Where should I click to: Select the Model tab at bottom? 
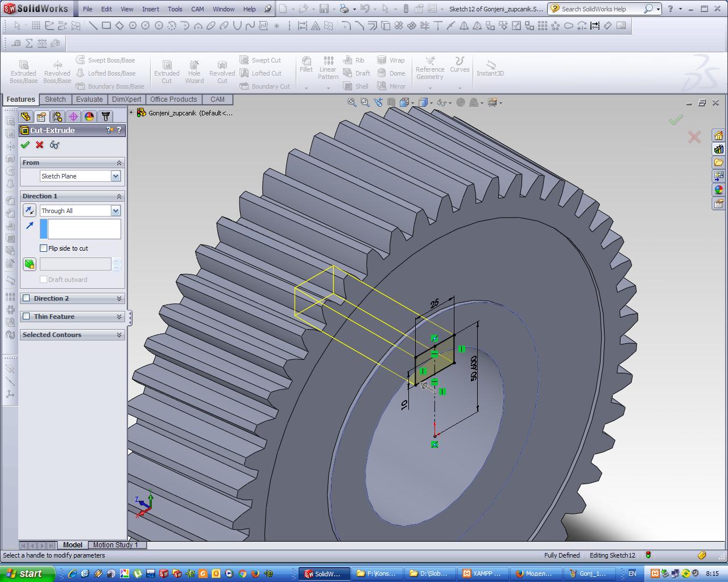73,544
